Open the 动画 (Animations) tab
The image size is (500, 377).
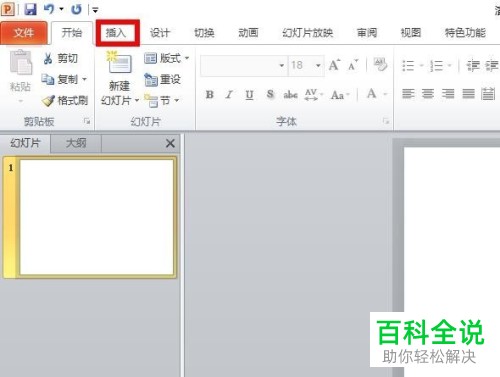[248, 33]
